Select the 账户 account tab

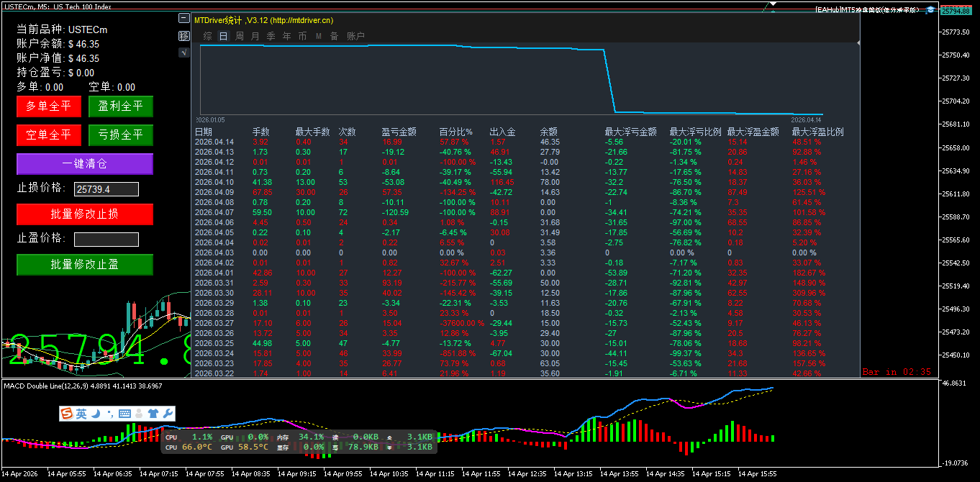click(355, 36)
